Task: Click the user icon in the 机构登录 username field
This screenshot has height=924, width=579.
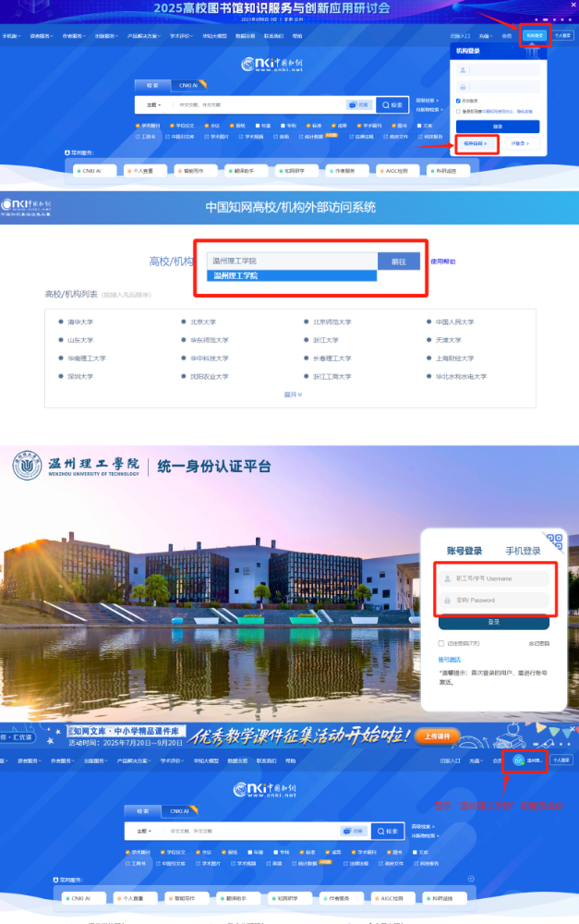Action: pos(463,70)
